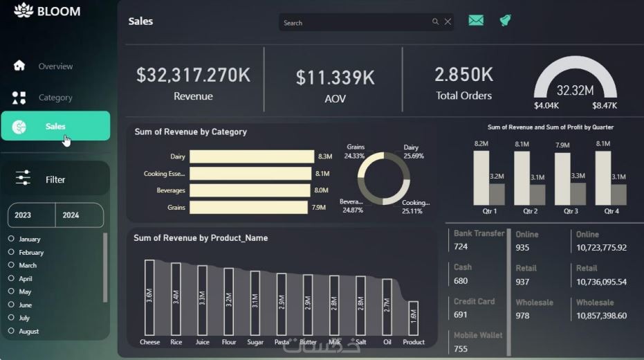This screenshot has width=644, height=360.
Task: Click the rocket launch icon
Action: click(x=505, y=20)
